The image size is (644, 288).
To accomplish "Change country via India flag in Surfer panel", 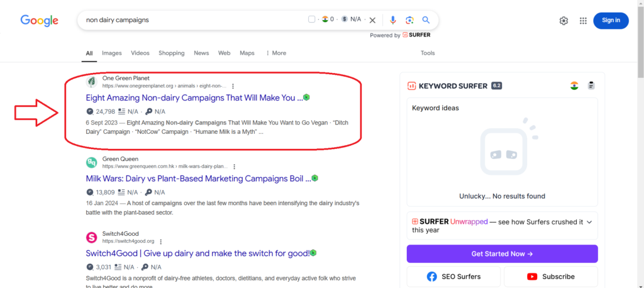I will pos(575,86).
